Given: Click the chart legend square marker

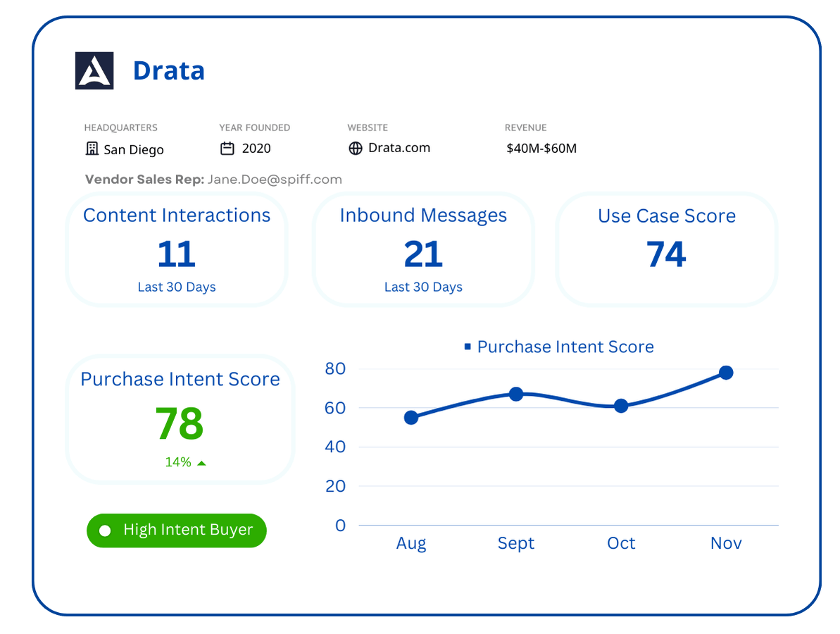Looking at the screenshot, I should click(468, 347).
